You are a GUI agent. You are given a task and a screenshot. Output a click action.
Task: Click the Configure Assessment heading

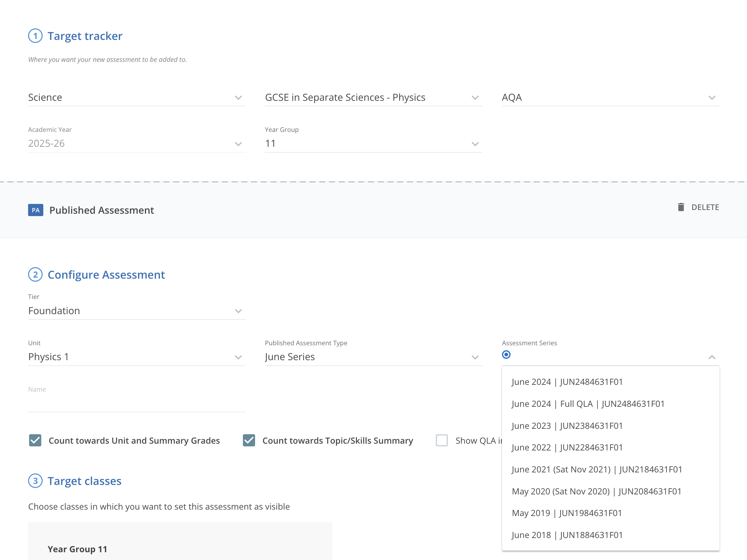pos(106,275)
